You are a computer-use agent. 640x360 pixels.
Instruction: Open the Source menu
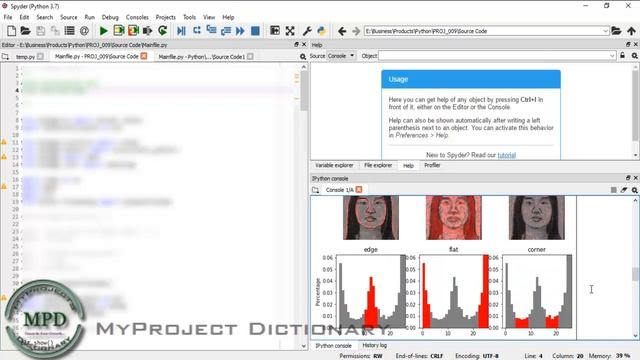69,17
